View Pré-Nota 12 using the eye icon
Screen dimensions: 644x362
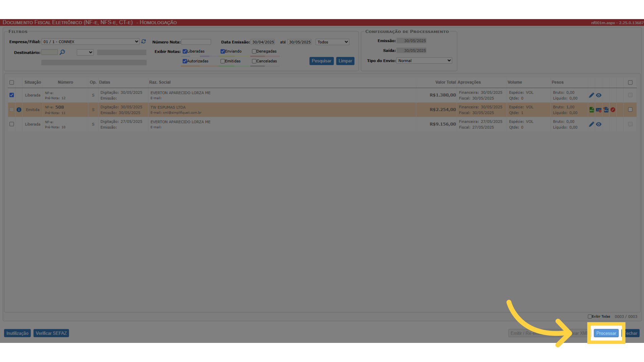pos(599,95)
